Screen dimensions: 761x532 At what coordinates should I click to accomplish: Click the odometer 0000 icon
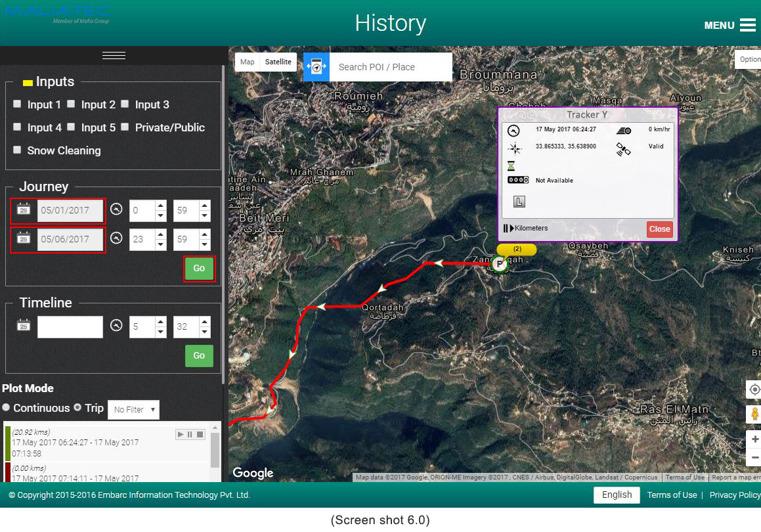tap(518, 180)
